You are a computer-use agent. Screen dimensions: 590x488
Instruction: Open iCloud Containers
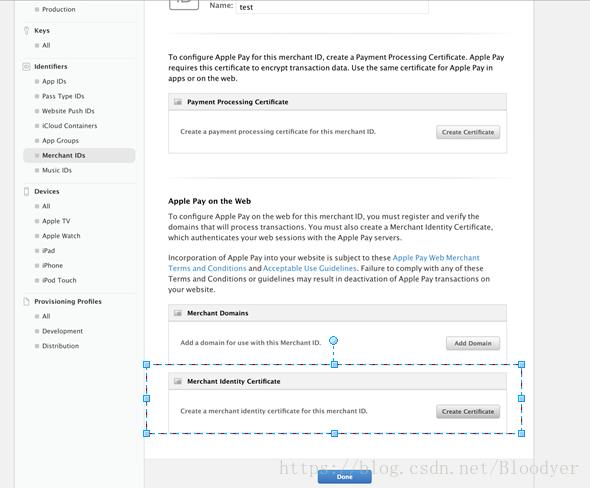click(x=70, y=126)
